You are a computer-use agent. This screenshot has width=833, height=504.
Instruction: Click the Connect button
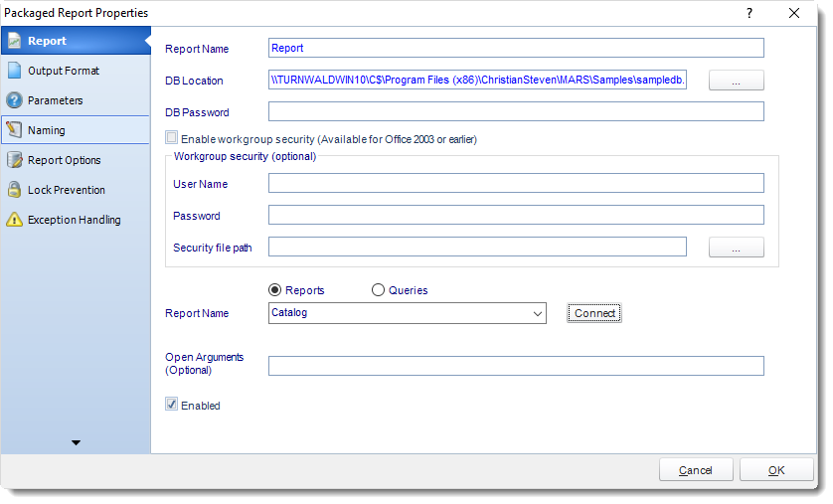594,313
